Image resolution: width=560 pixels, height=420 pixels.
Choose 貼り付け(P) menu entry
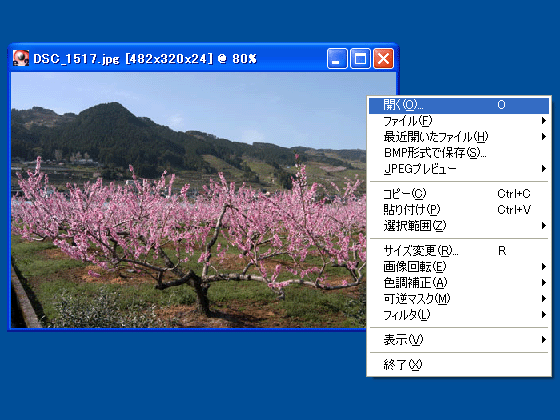click(459, 210)
